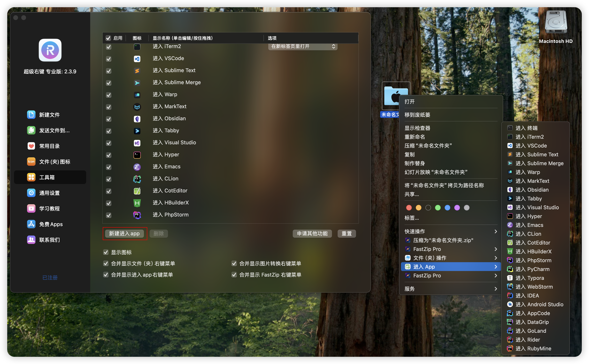Disable 合并显示 FastZip 右键菜单 checkbox
Viewport: 589px width, 364px height.
point(234,275)
